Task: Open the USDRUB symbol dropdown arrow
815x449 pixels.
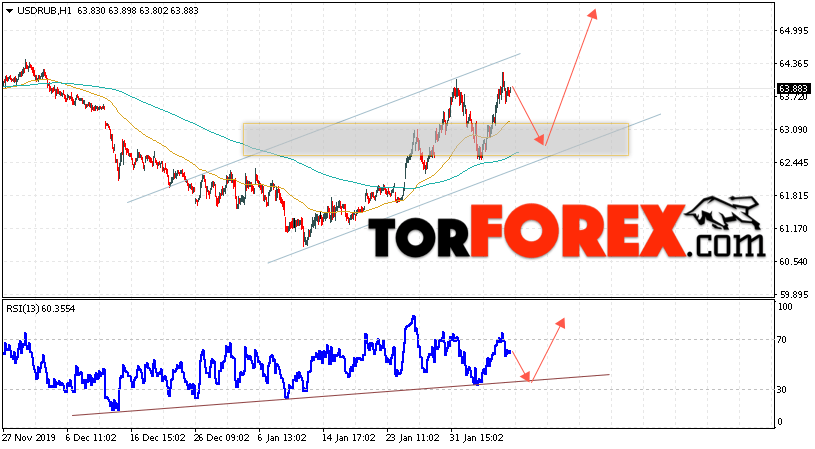Action: [x=9, y=10]
